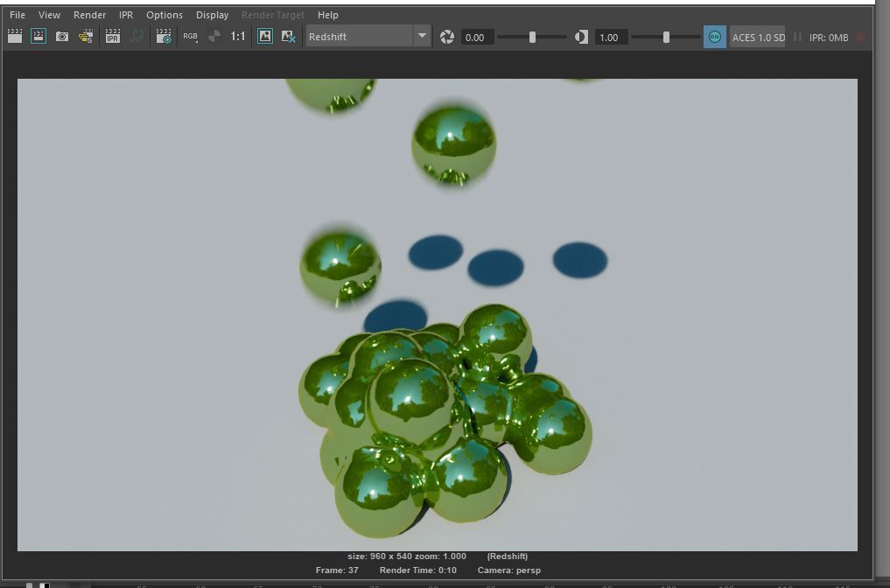Open the Redshift renderer dropdown
The width and height of the screenshot is (890, 588).
pyautogui.click(x=368, y=37)
